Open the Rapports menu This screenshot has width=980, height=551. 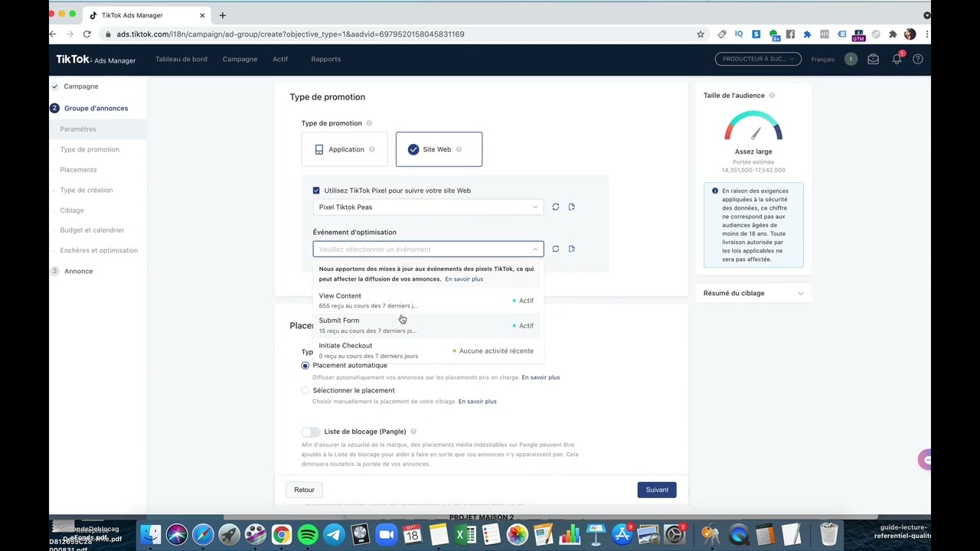tap(326, 59)
